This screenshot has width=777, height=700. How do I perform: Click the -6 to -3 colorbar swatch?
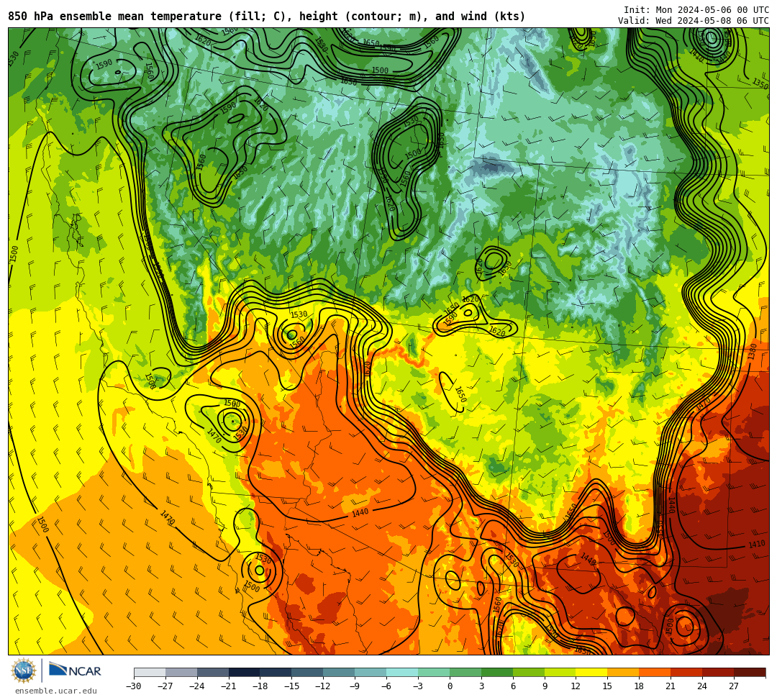402,672
